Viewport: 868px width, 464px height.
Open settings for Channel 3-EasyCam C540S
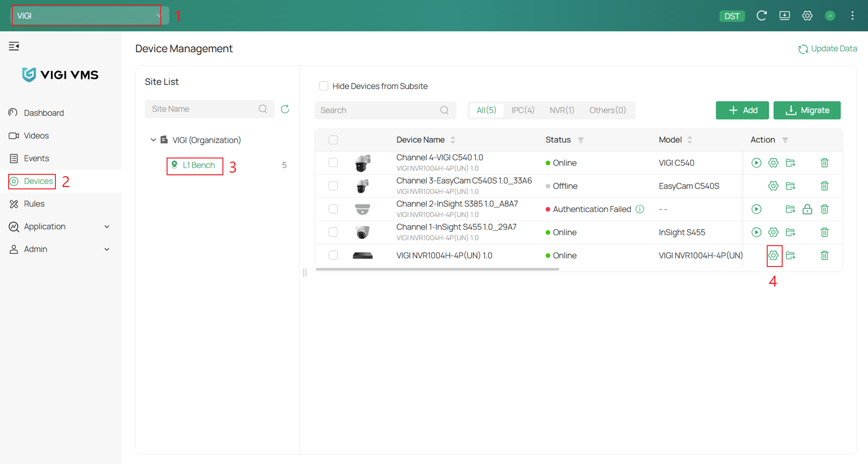[x=773, y=186]
